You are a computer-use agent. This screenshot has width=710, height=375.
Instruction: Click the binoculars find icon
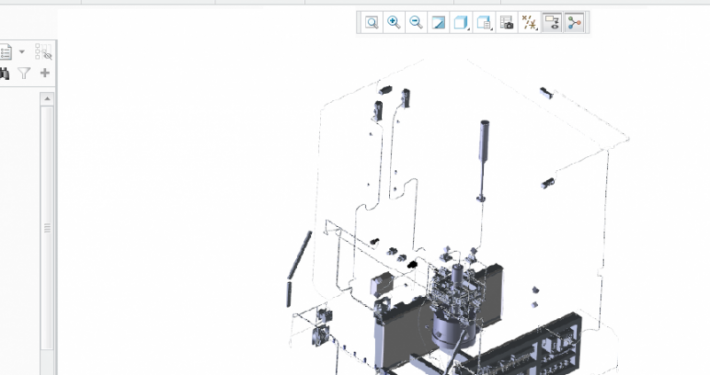(5, 73)
